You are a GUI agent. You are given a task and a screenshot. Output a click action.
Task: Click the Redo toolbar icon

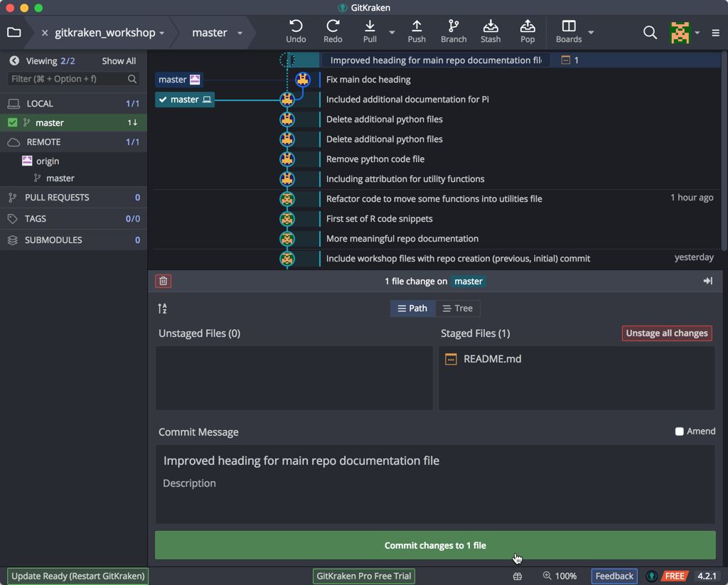click(333, 26)
